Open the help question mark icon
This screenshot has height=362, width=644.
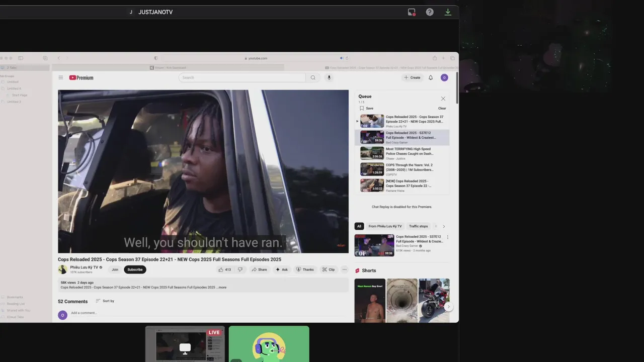coord(430,12)
